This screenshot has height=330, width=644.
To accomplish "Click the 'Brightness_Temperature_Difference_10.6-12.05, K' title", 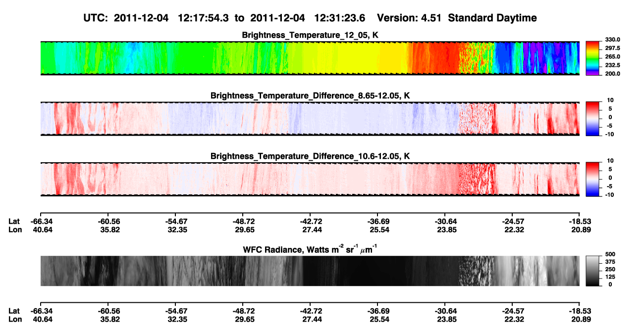I will 310,156.
